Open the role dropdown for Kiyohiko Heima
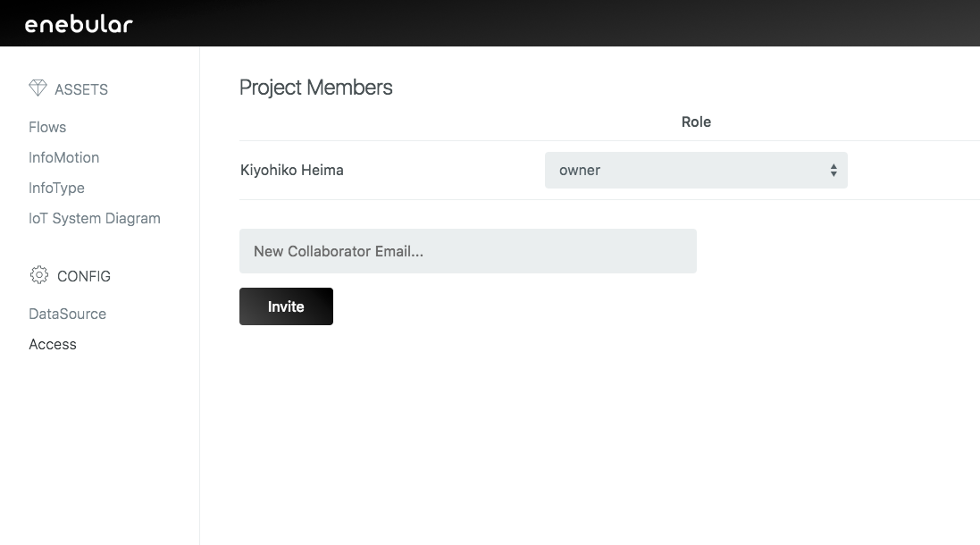 click(696, 170)
